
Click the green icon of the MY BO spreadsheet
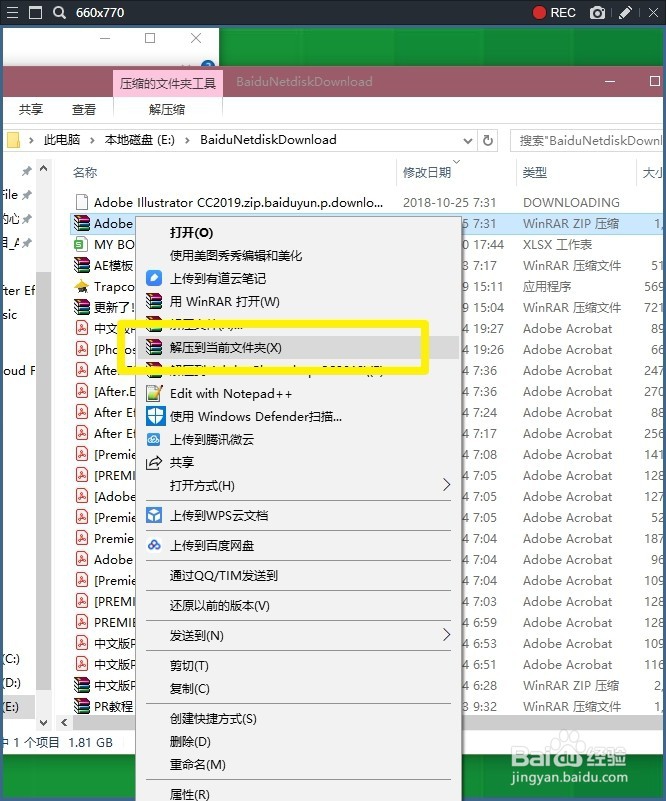[x=80, y=244]
